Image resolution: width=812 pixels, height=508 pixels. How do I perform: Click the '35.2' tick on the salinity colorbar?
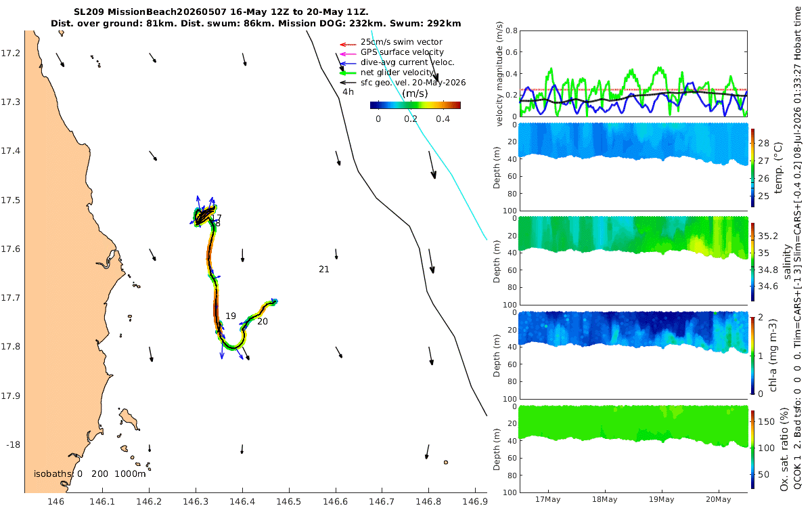(767, 236)
